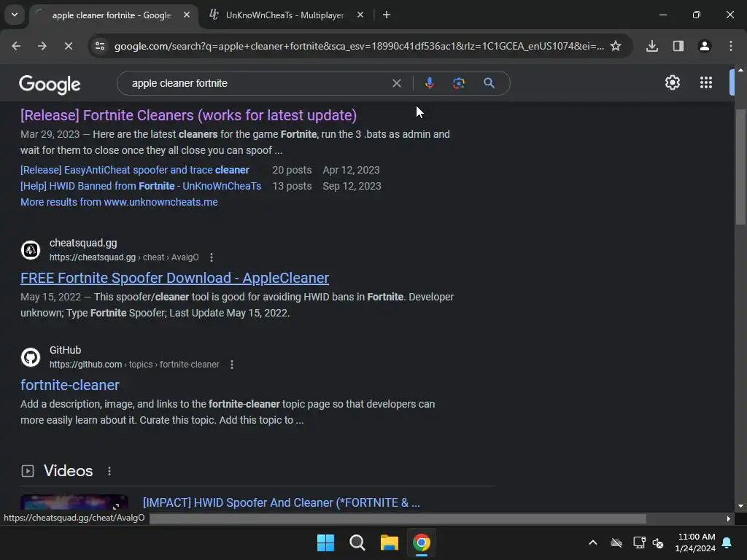Toggle the Chrome side panel

(x=678, y=46)
